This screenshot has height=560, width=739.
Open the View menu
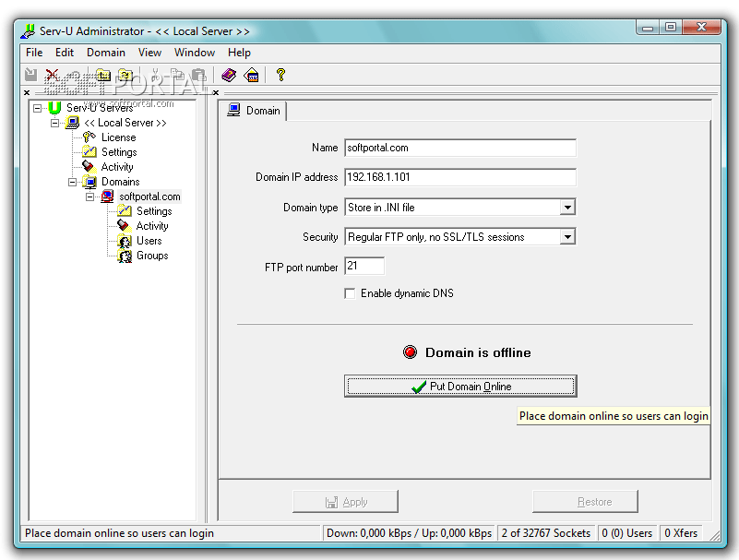click(x=149, y=53)
